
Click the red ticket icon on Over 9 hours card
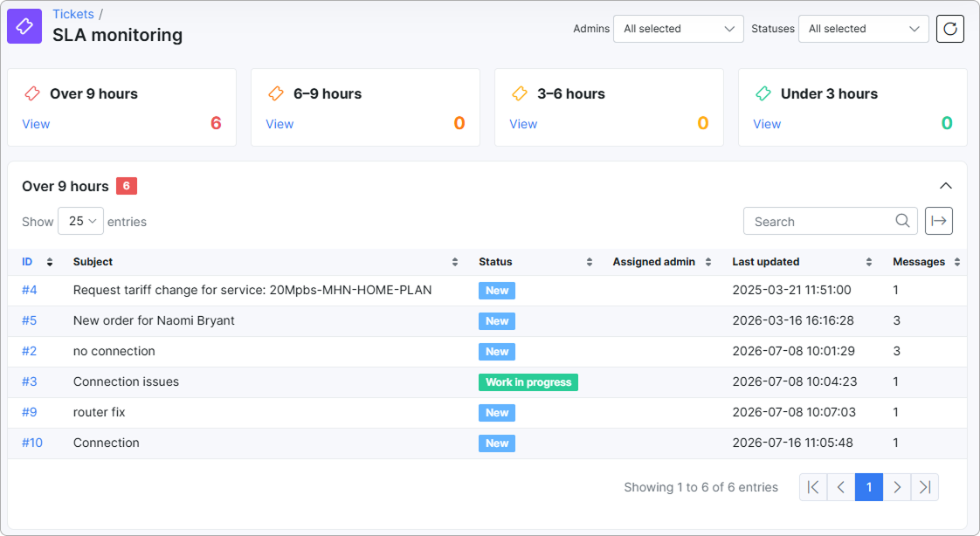click(x=32, y=93)
